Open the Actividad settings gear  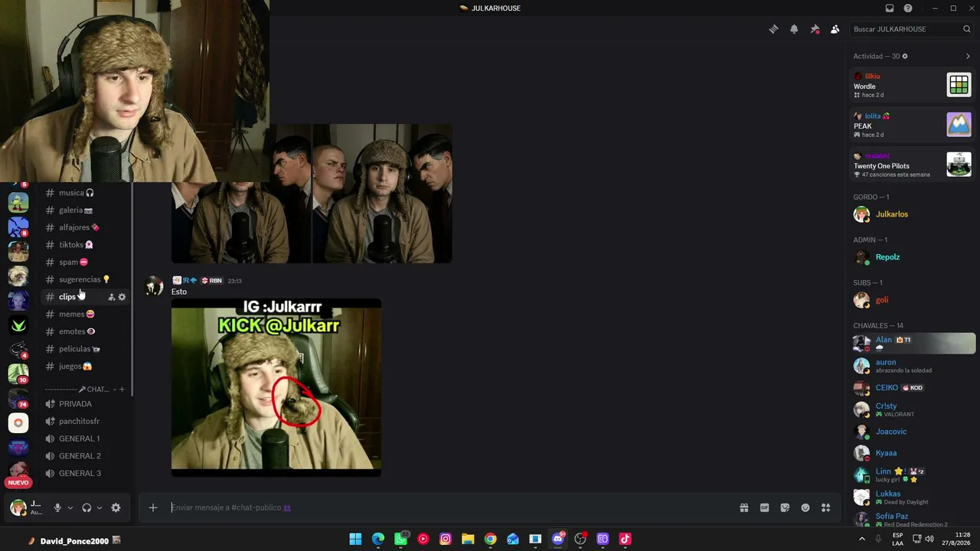(905, 56)
